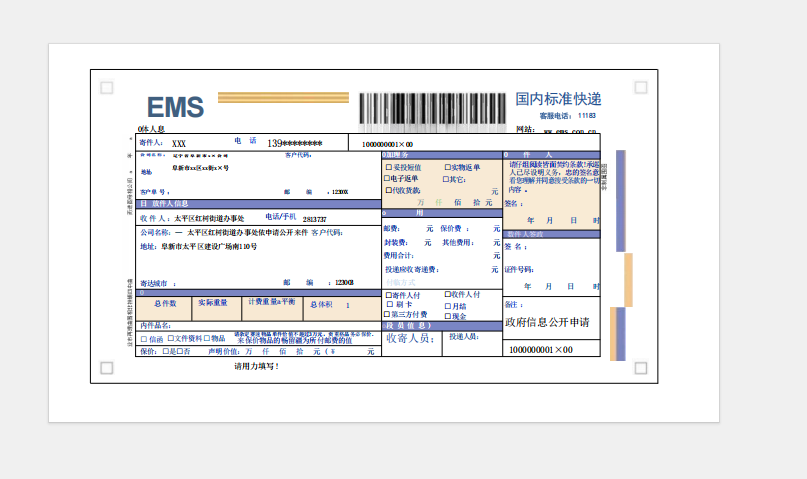The image size is (807, 479).
Task: Select the recipient postcode 123000
Action: click(344, 282)
